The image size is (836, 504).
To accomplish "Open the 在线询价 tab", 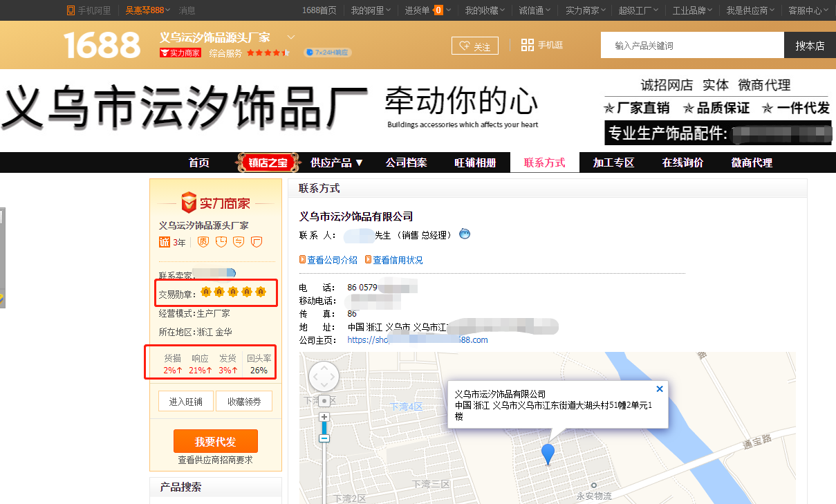I will coord(682,162).
